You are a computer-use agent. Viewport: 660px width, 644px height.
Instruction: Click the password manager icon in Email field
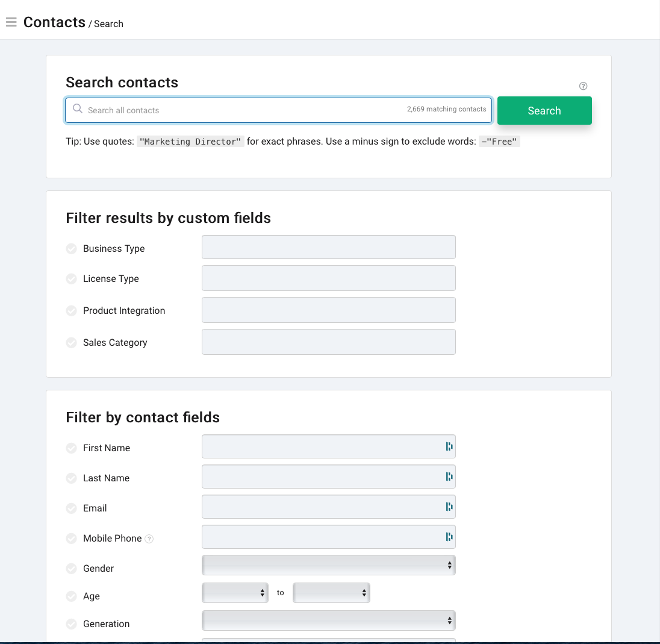[449, 507]
